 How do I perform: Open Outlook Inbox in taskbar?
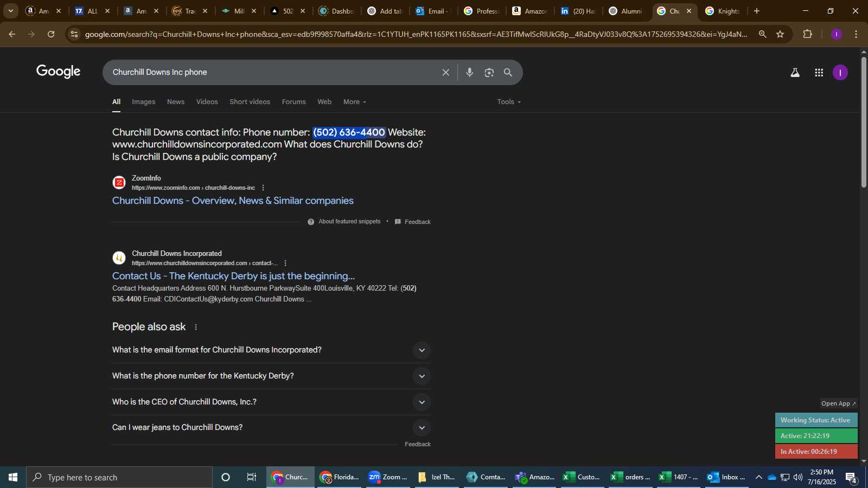coord(726,477)
